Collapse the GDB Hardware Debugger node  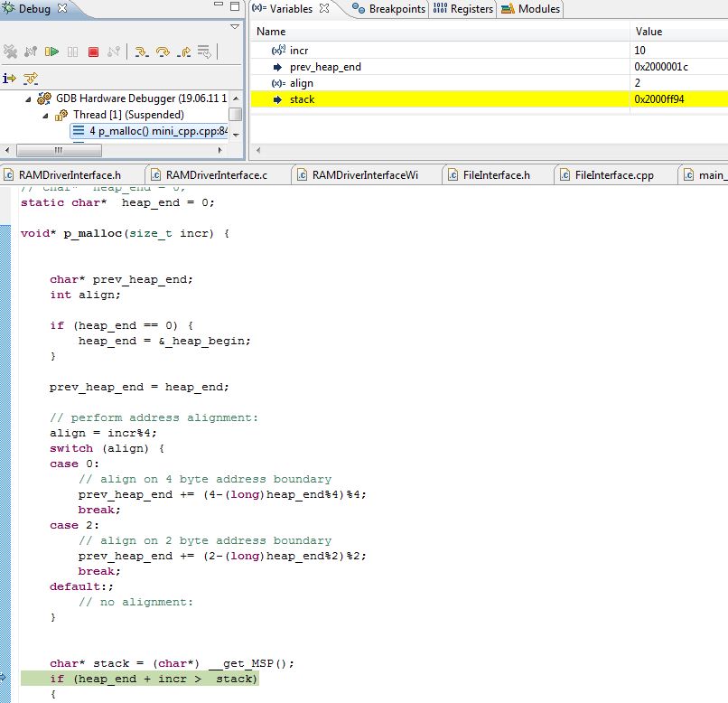[28, 98]
